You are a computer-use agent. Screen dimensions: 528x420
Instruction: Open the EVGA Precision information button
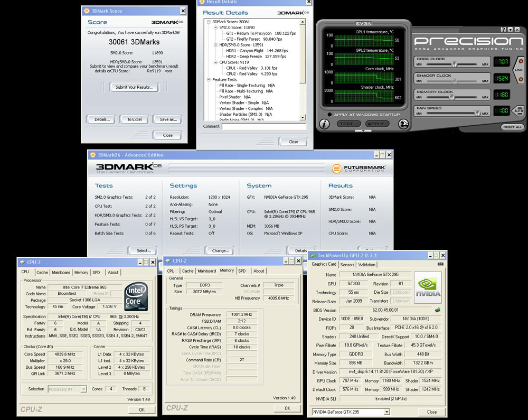click(x=324, y=124)
